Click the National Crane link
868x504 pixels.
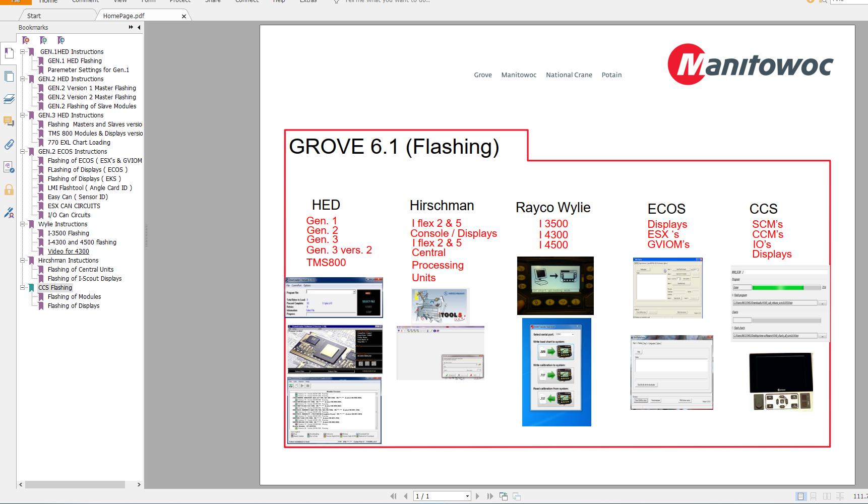pyautogui.click(x=569, y=75)
